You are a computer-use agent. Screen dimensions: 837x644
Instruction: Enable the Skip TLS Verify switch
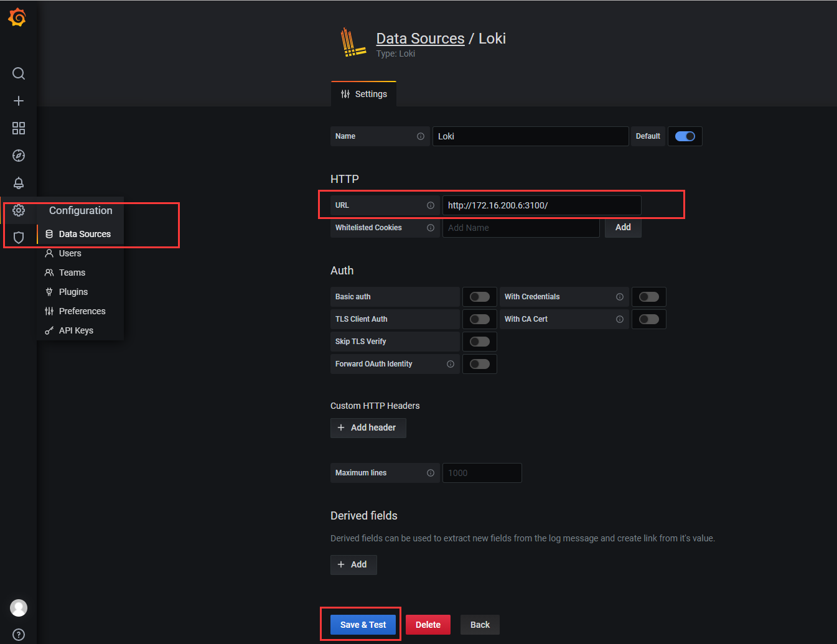click(480, 342)
